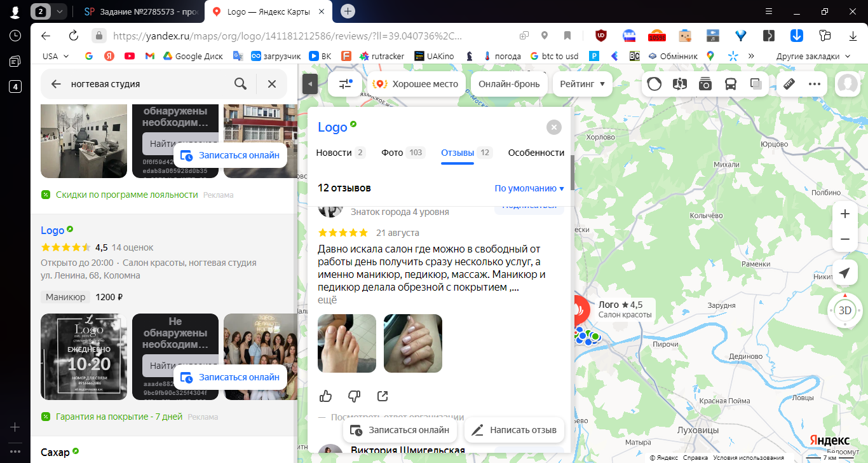
Task: Click Записаться онлайн on Logo listing
Action: click(x=230, y=377)
